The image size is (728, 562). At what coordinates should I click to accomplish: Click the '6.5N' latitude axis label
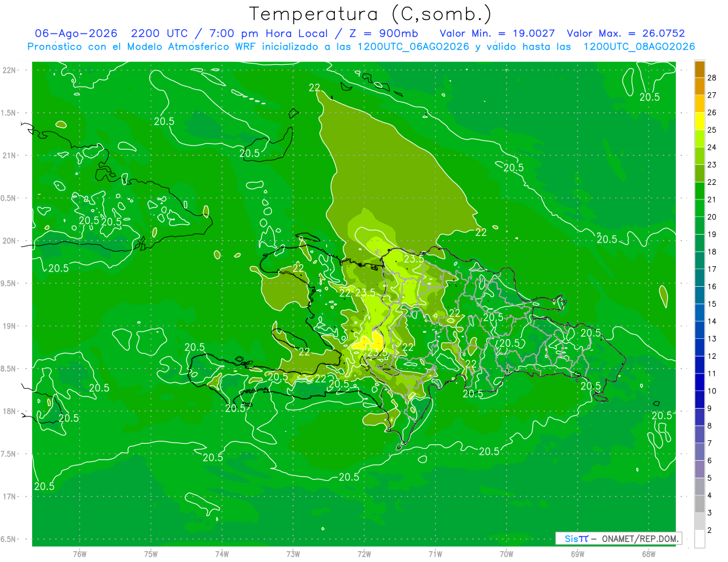(x=8, y=539)
